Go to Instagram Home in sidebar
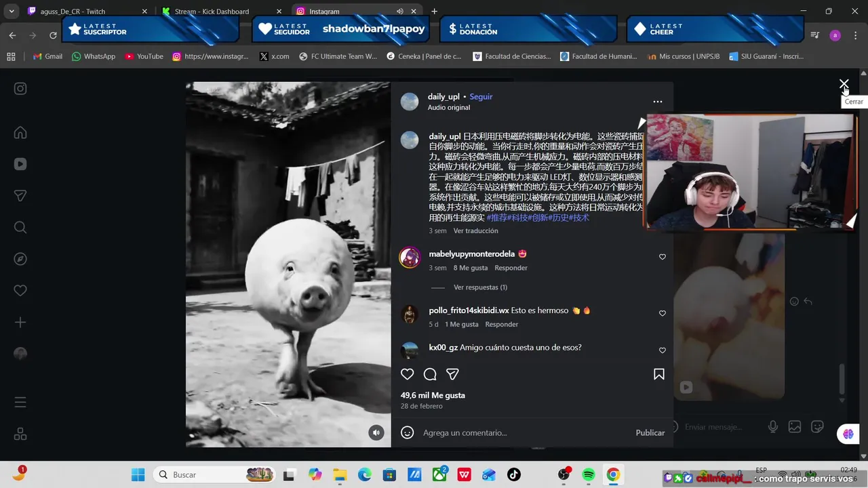 [x=20, y=133]
